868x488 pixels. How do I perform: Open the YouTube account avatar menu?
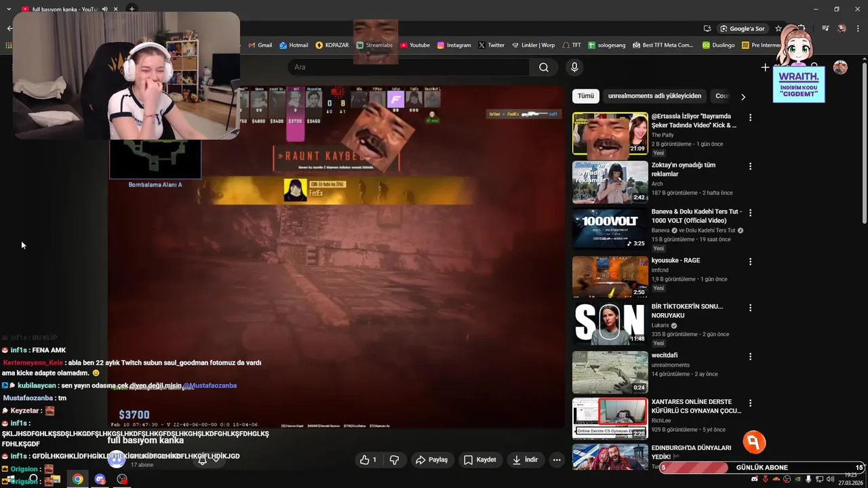[x=840, y=67]
